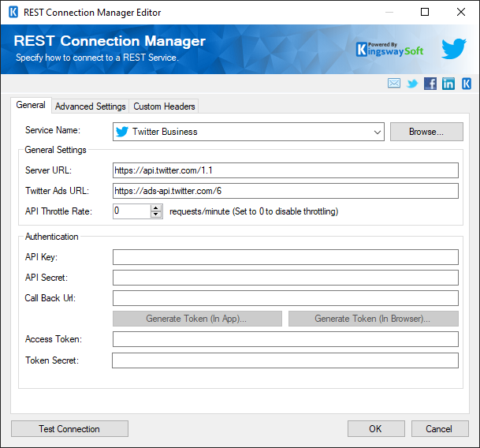Click the 'Service Name:' label
Screen dimensions: 480x448
coord(53,130)
